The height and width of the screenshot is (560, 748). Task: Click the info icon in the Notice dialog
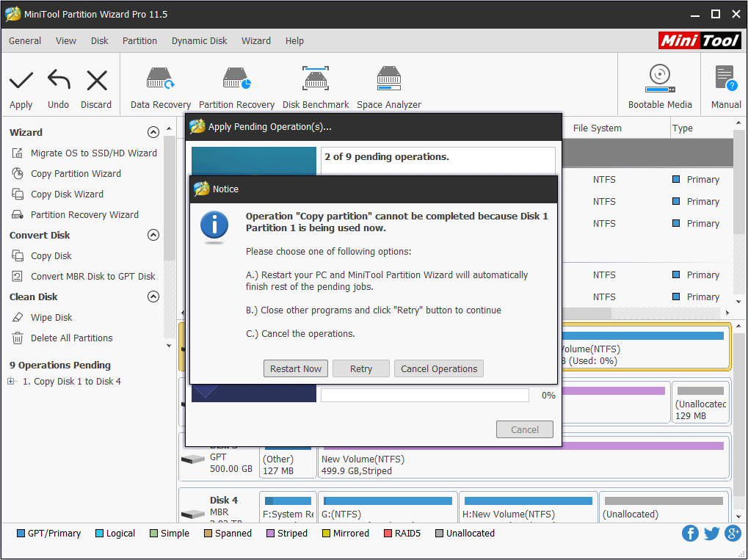click(x=214, y=225)
